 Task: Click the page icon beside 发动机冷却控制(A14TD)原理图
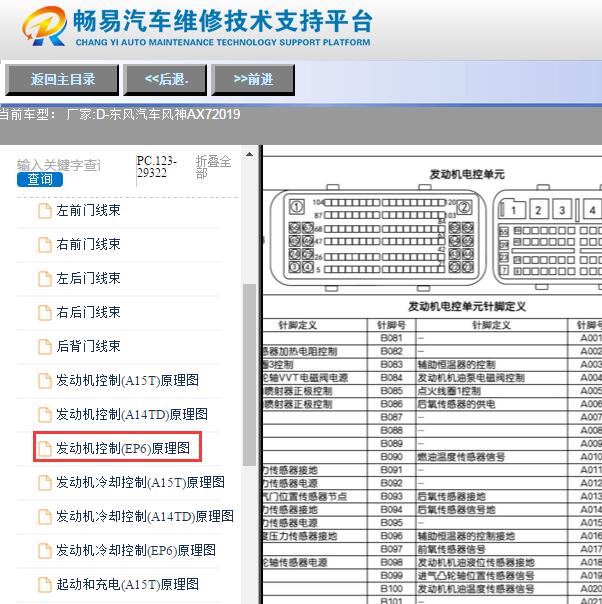click(x=45, y=517)
